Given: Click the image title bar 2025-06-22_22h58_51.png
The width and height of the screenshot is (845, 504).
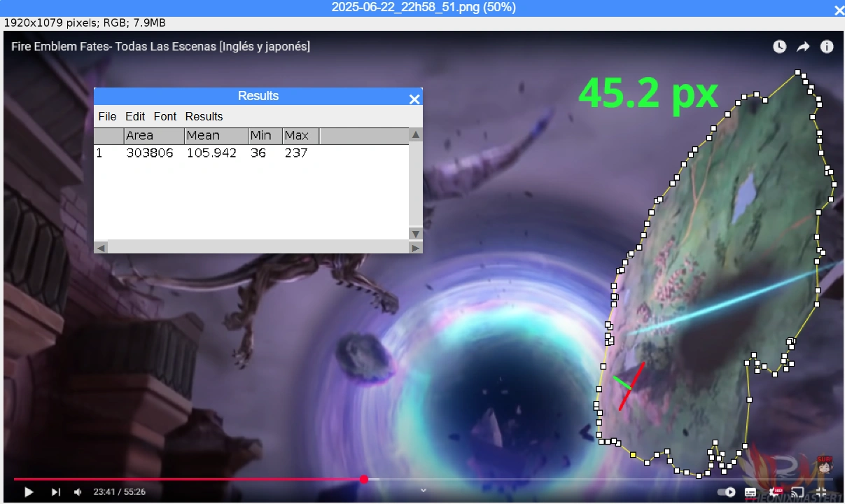Looking at the screenshot, I should (x=423, y=8).
